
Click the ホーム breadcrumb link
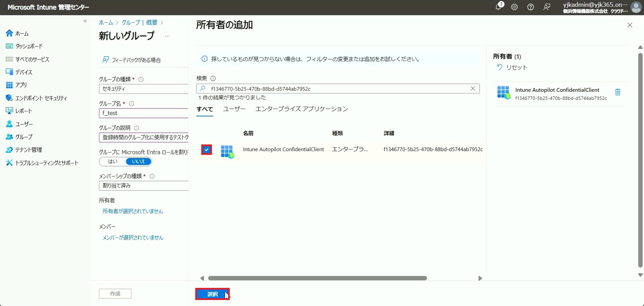coord(106,22)
